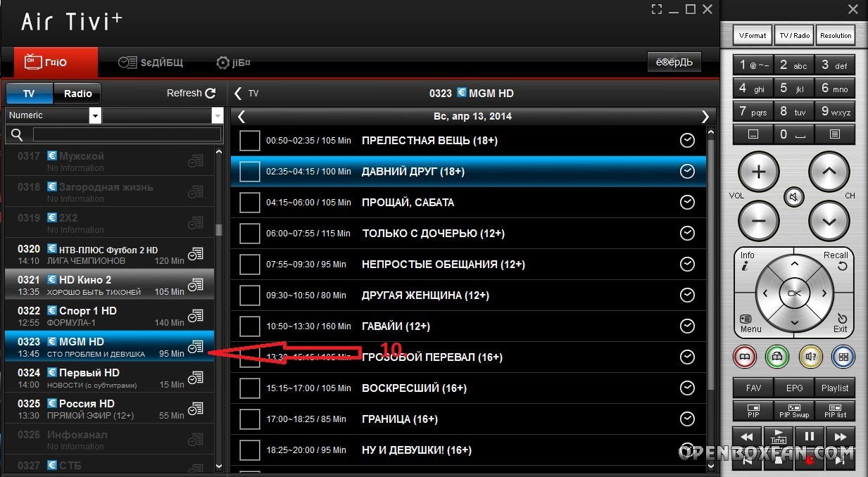868x477 pixels.
Task: Open the Numeric sort dropdown
Action: 54,115
